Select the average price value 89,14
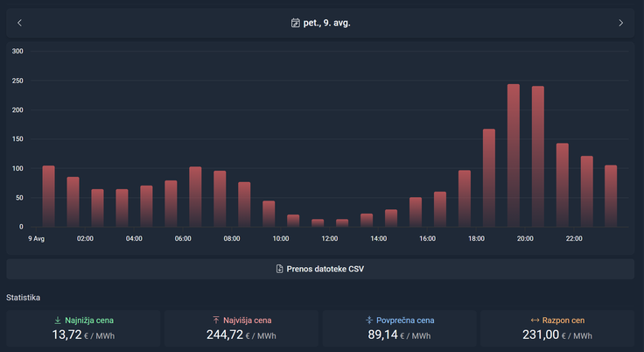This screenshot has height=352, width=644. coord(382,334)
